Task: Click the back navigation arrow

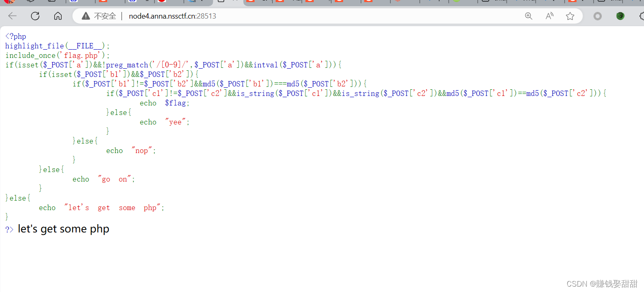Action: point(12,16)
